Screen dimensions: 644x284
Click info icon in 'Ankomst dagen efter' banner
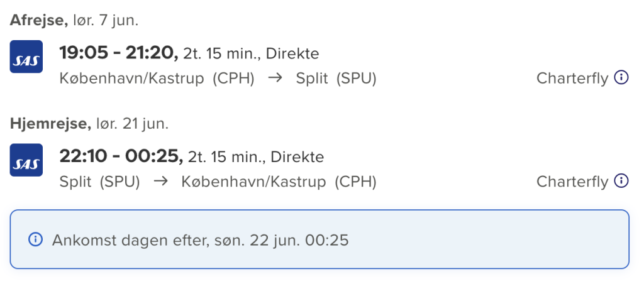click(35, 239)
